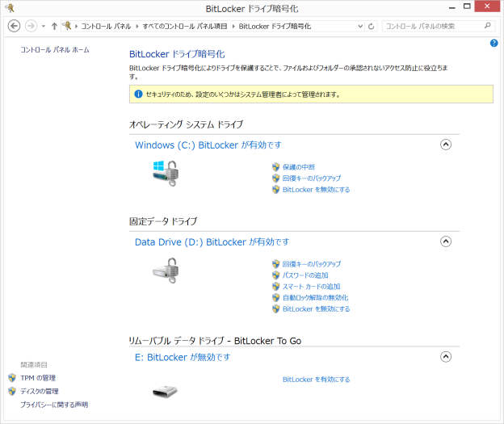Viewport: 504px width, 424px height.
Task: Click shield icon beside スマート カードの追加
Action: click(275, 287)
